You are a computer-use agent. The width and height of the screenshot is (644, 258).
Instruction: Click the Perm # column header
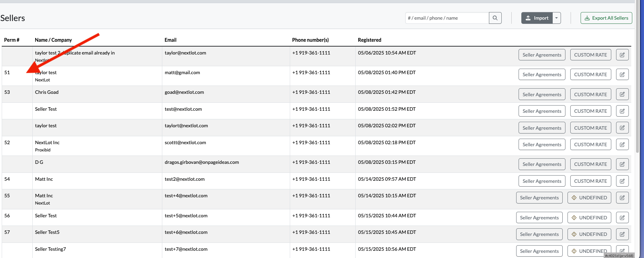tap(12, 40)
